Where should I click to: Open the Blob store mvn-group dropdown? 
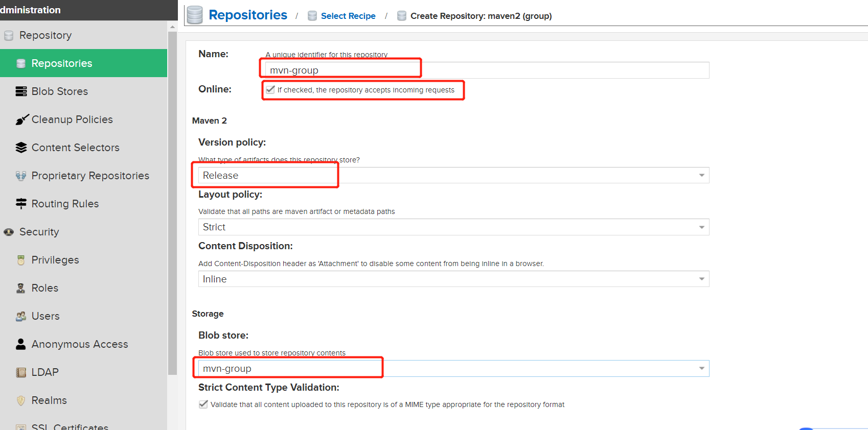point(453,369)
